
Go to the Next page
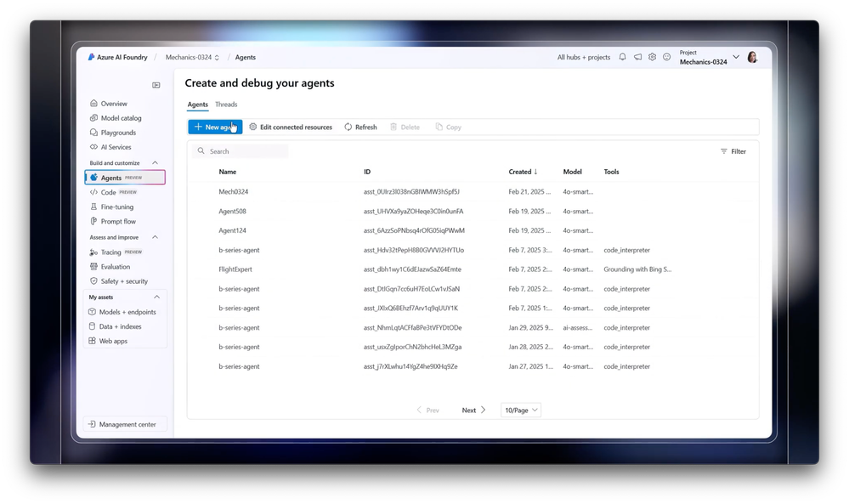tap(473, 411)
